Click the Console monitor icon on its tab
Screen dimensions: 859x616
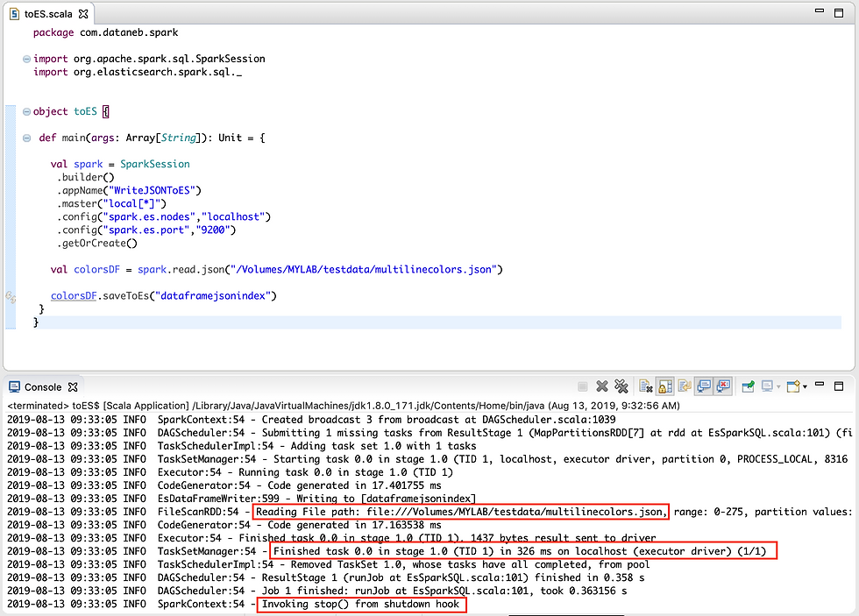pyautogui.click(x=14, y=387)
